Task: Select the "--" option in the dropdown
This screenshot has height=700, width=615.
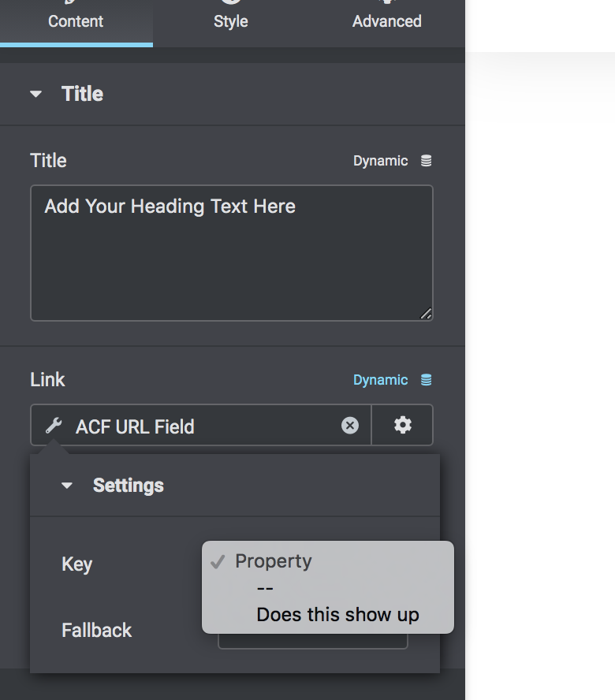Action: pos(266,587)
